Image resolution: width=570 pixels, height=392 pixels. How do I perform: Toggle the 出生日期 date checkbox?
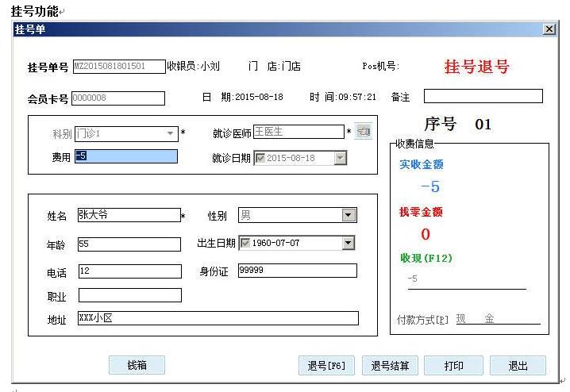[245, 243]
